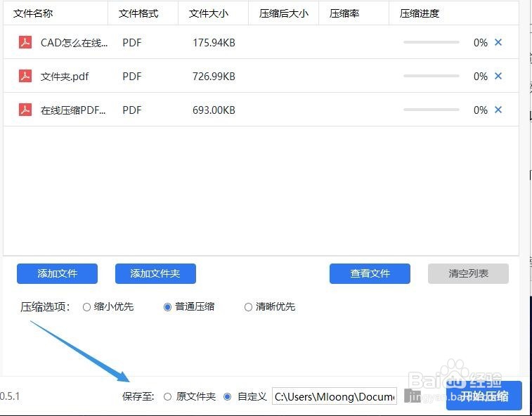
Task: Open 查看文件 to view output files
Action: click(370, 273)
